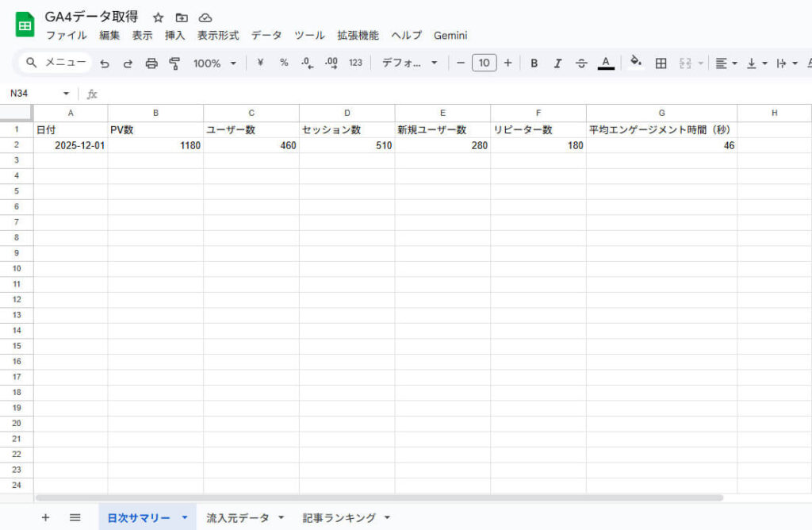
Task: Add a new sheet with the plus button
Action: pos(45,517)
